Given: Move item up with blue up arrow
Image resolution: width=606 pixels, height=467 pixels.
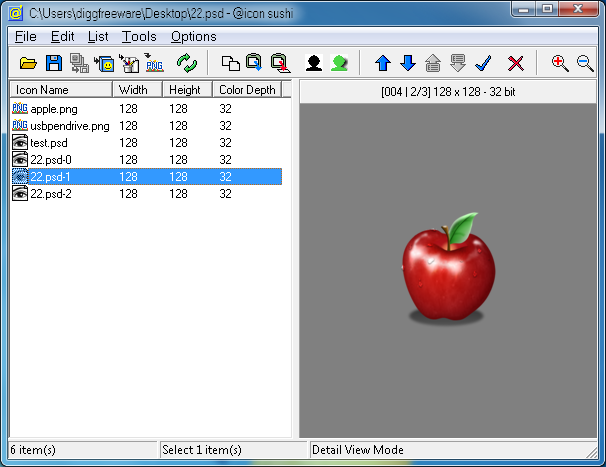Looking at the screenshot, I should click(383, 63).
